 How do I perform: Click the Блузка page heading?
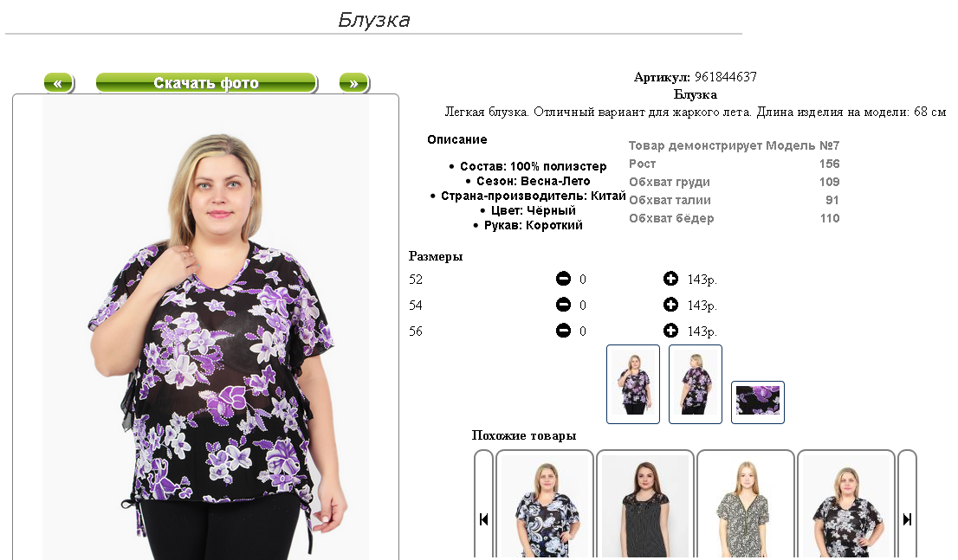coord(374,20)
